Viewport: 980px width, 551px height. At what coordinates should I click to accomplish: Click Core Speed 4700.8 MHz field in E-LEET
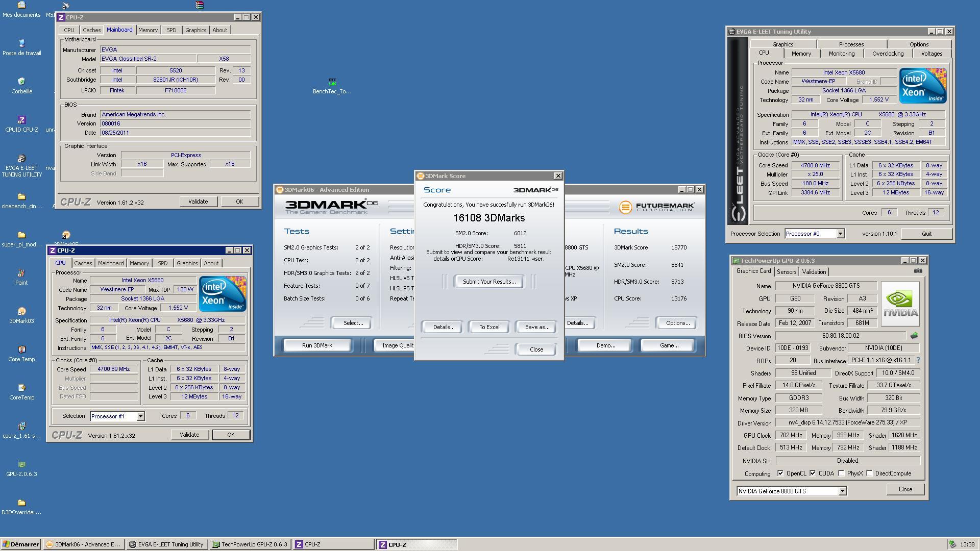pyautogui.click(x=816, y=165)
